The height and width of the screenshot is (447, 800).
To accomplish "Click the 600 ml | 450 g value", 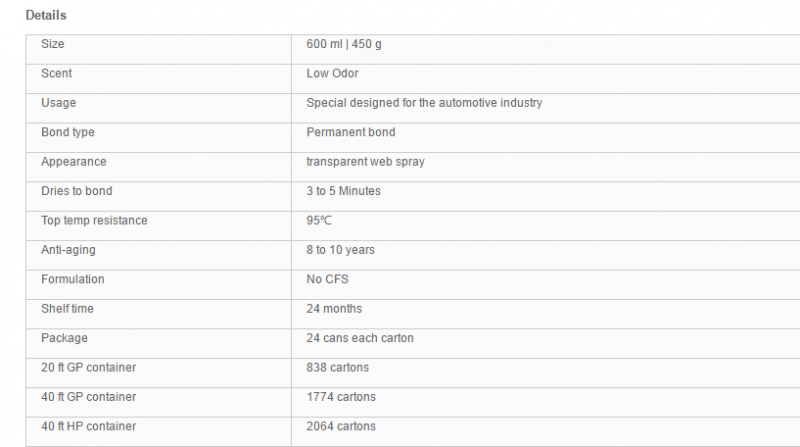I will pos(344,44).
